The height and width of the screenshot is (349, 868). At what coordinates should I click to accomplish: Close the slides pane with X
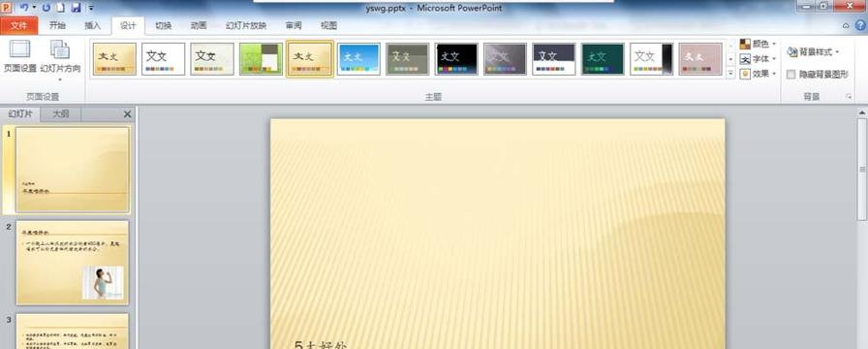[127, 114]
